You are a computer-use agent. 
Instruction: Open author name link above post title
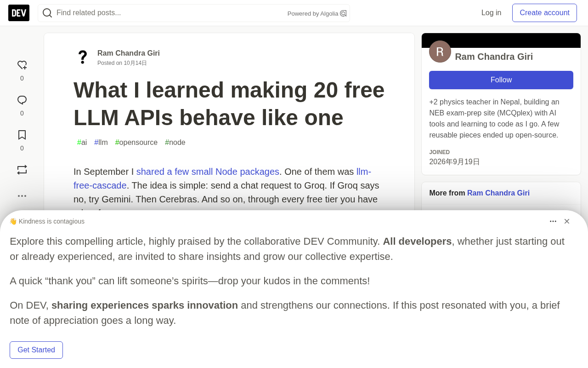[129, 53]
